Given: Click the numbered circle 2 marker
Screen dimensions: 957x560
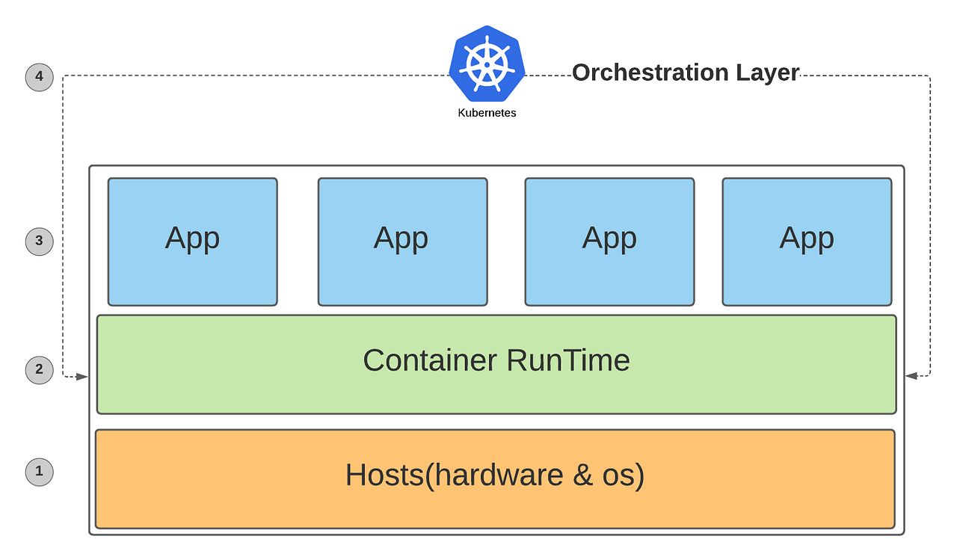Looking at the screenshot, I should point(39,370).
